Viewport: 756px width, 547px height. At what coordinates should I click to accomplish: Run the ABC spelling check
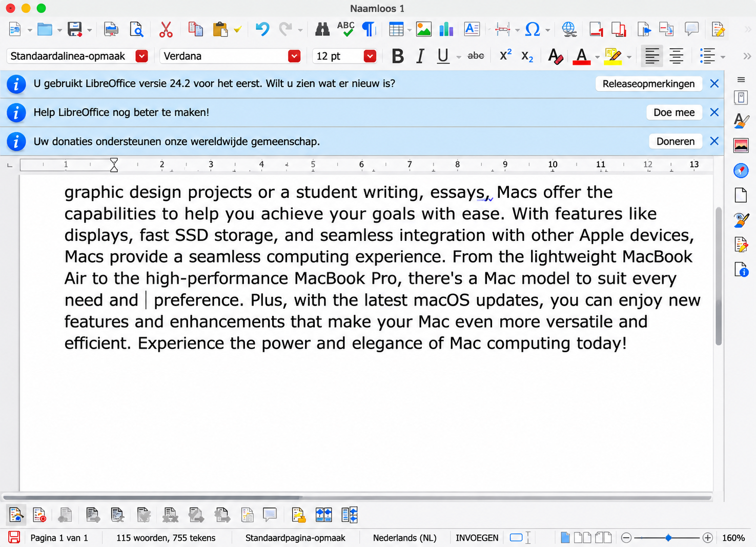[x=346, y=29]
